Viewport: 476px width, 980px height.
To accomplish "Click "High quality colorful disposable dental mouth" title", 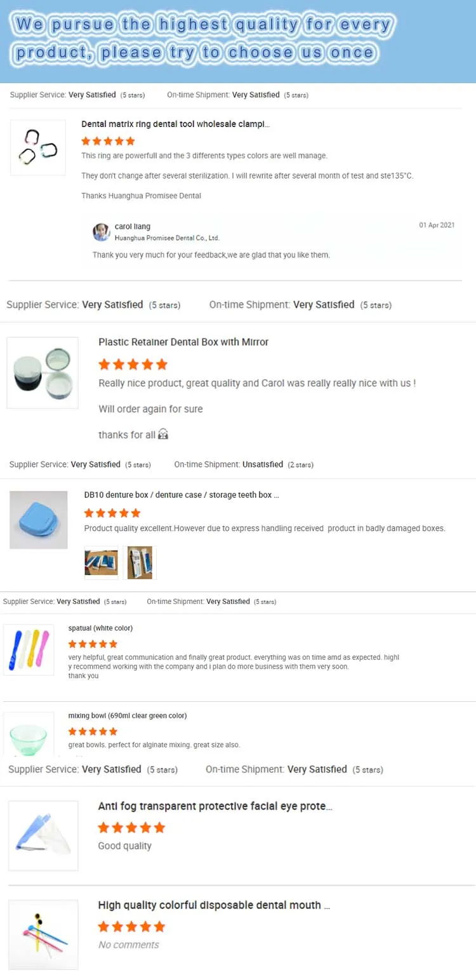I will point(214,905).
